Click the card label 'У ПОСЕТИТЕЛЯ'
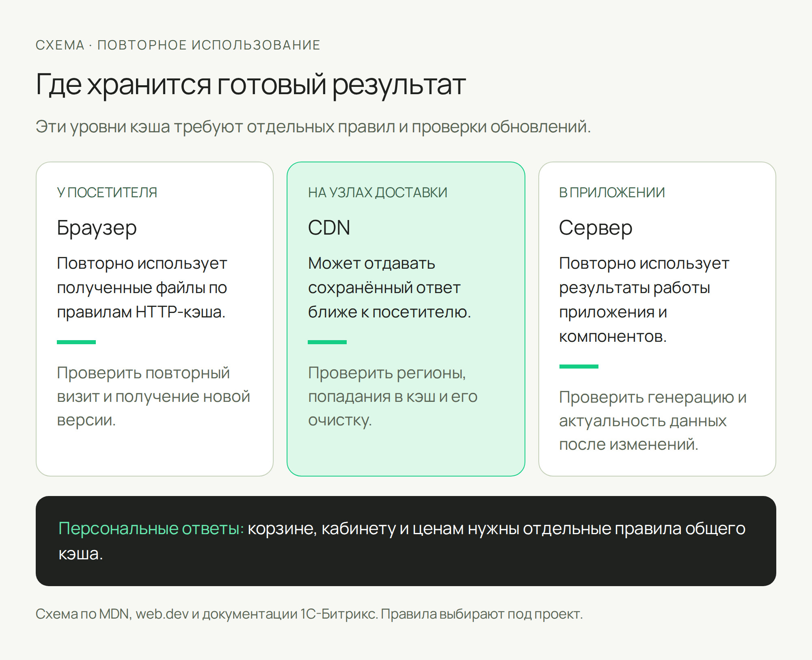Screen dimensions: 812x660 [x=107, y=192]
